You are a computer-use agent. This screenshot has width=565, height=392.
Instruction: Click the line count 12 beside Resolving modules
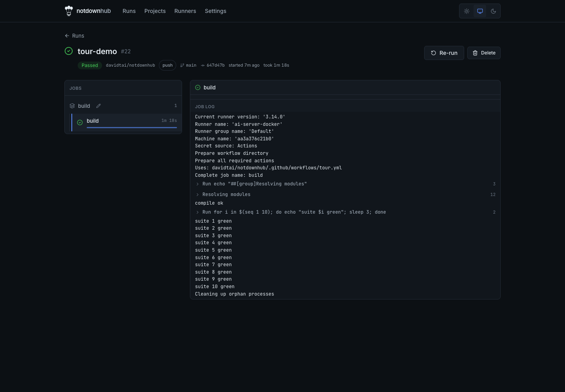[x=493, y=194]
